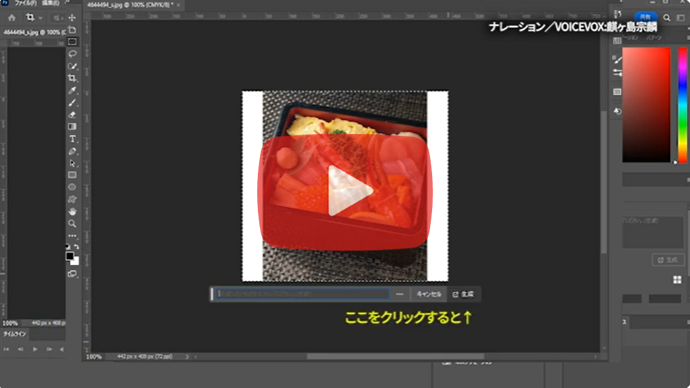Open the ファイル menu

click(x=26, y=3)
